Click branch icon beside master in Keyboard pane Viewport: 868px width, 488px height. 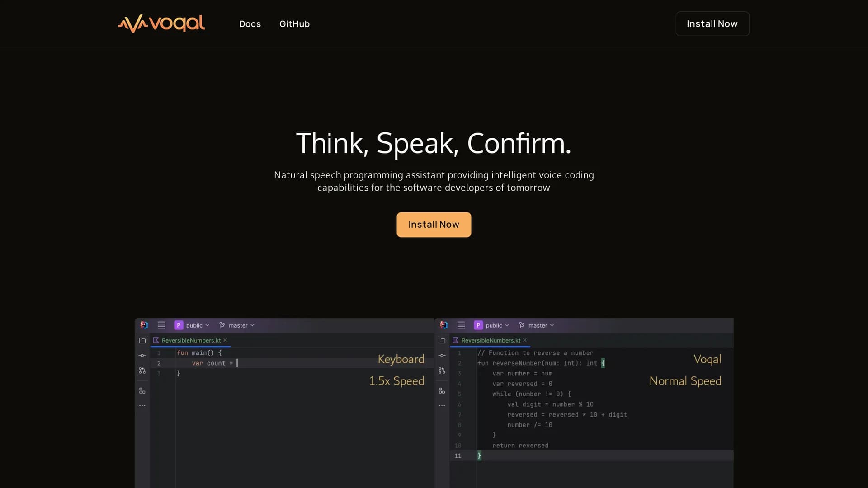point(222,325)
